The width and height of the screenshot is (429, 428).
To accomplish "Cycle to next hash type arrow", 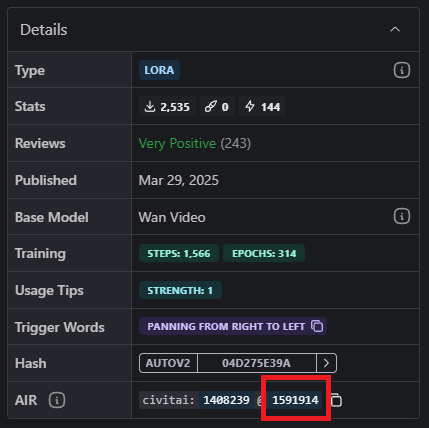I will [x=326, y=363].
